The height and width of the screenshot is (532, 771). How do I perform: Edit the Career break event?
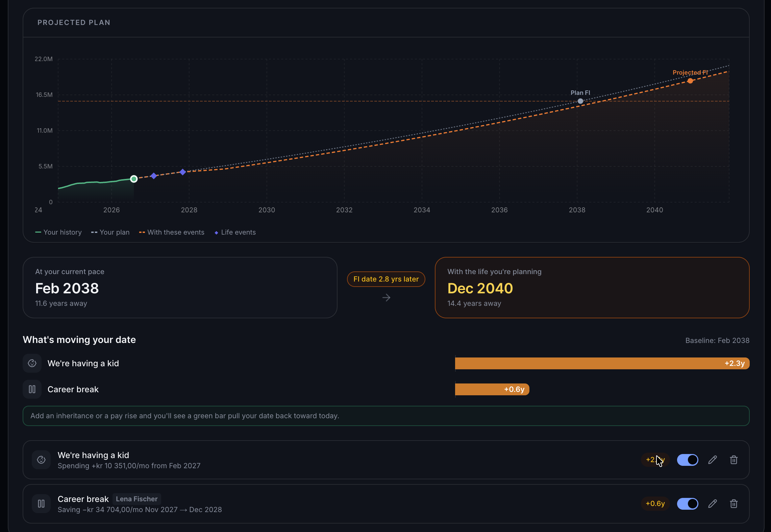[x=713, y=504]
